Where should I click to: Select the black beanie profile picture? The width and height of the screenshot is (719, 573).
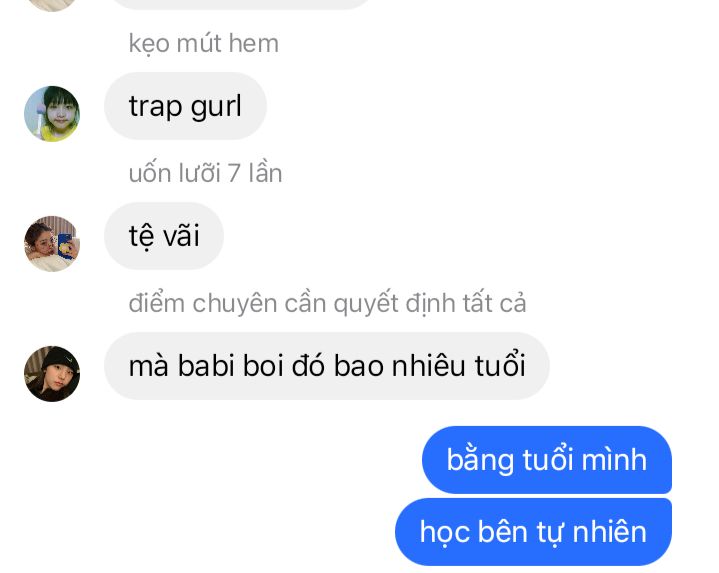coord(52,374)
